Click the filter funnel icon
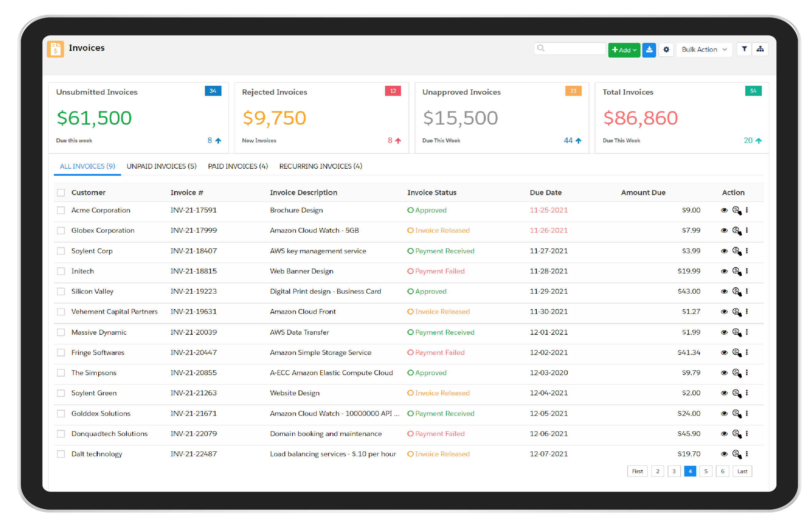Viewport: 812px width, 531px height. click(744, 49)
